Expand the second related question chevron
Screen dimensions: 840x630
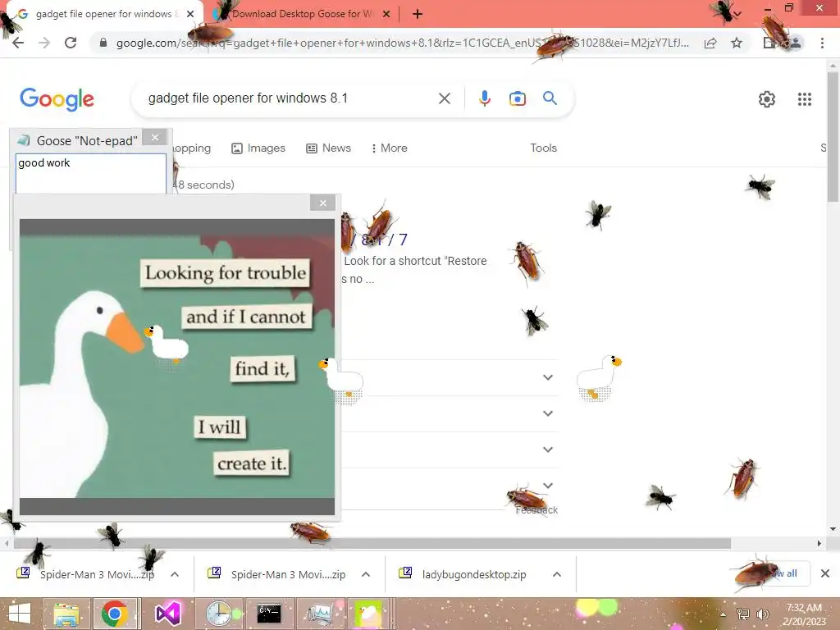click(x=547, y=413)
